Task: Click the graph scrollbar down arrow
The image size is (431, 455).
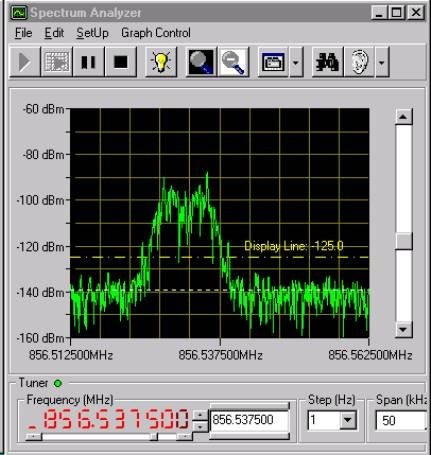Action: (x=404, y=330)
